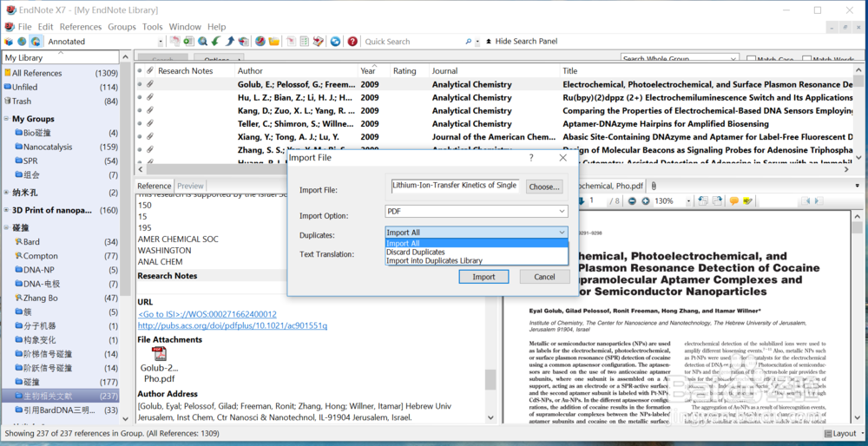Open Online Search magnifier toolbar icon
868x446 pixels.
202,42
